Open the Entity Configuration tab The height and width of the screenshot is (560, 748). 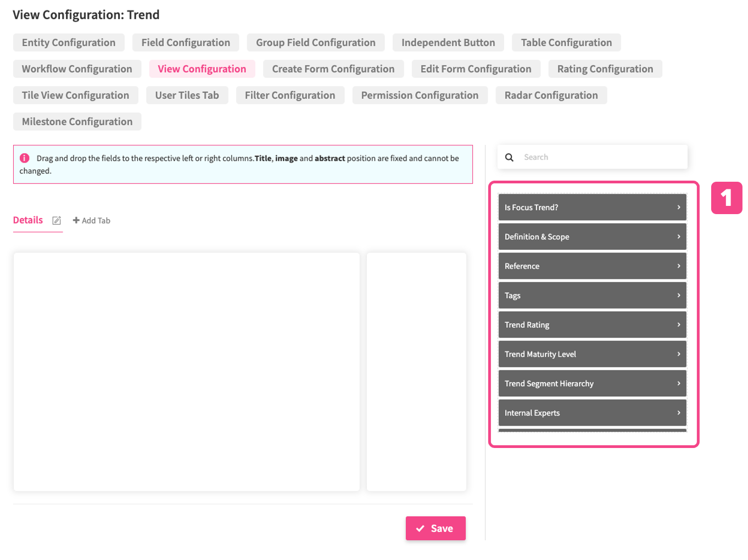69,43
